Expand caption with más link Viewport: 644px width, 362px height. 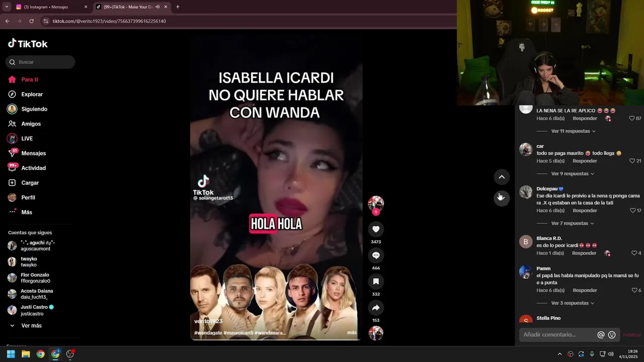pyautogui.click(x=352, y=333)
